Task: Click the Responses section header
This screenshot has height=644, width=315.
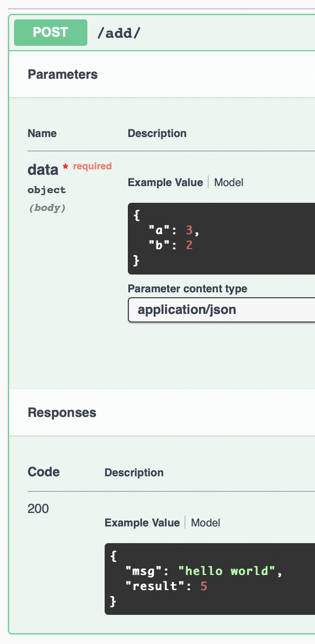Action: [62, 413]
